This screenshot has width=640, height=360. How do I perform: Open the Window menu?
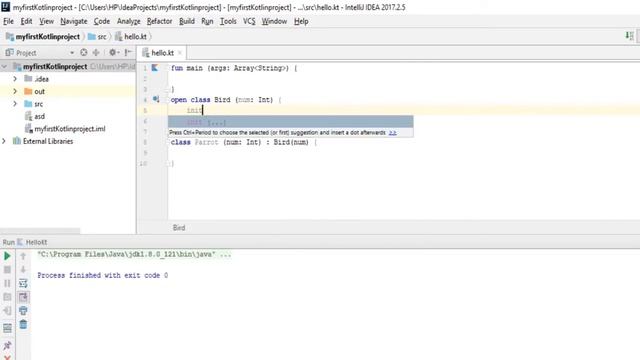[x=274, y=21]
